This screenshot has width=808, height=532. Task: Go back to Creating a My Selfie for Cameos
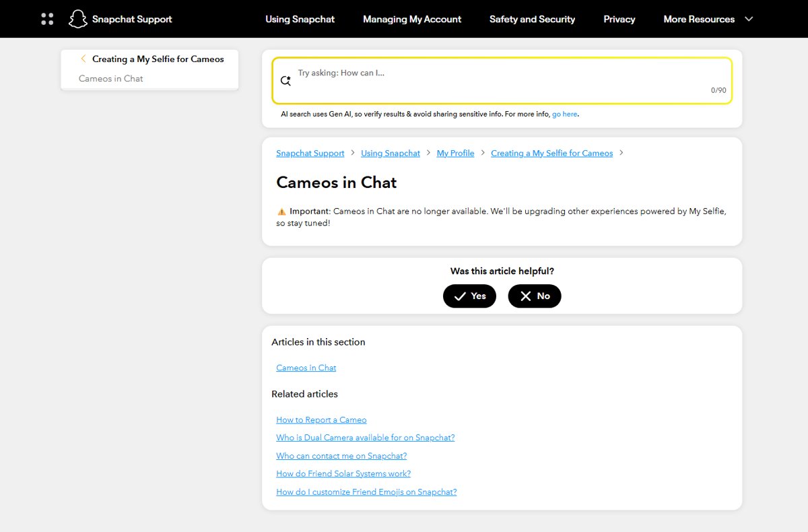[x=158, y=59]
